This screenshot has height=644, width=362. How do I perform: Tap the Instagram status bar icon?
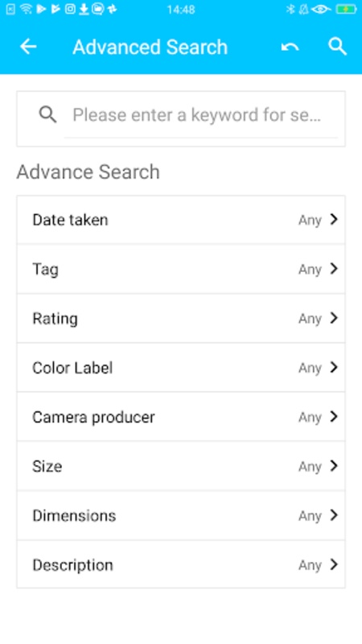[71, 9]
